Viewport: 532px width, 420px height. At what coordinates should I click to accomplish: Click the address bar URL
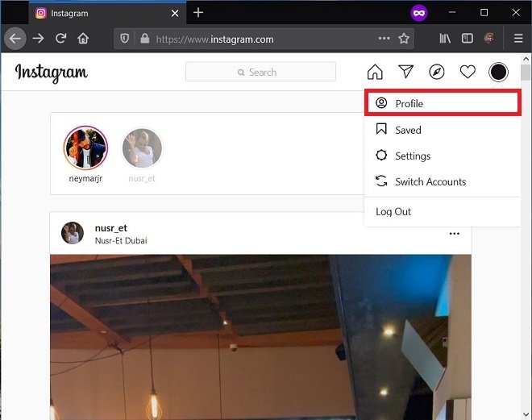click(214, 40)
